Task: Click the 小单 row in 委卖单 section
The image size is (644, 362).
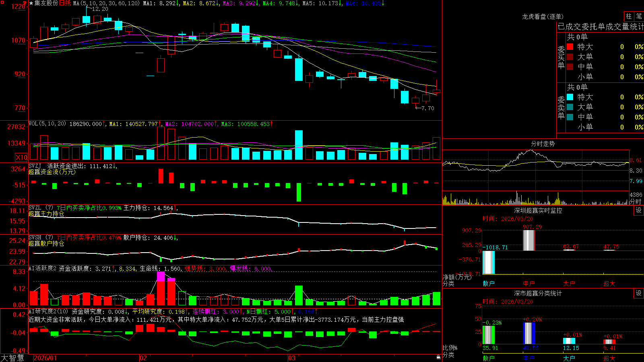Action: (605, 127)
